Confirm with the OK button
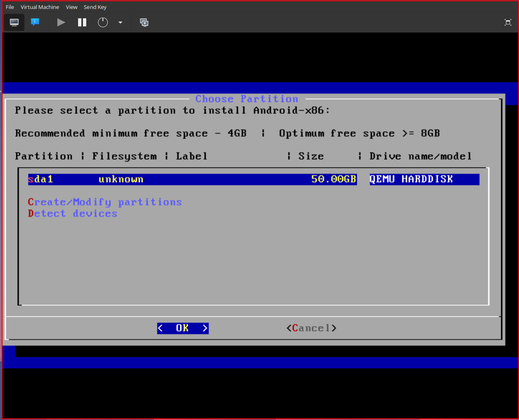This screenshot has width=519, height=420. tap(183, 328)
